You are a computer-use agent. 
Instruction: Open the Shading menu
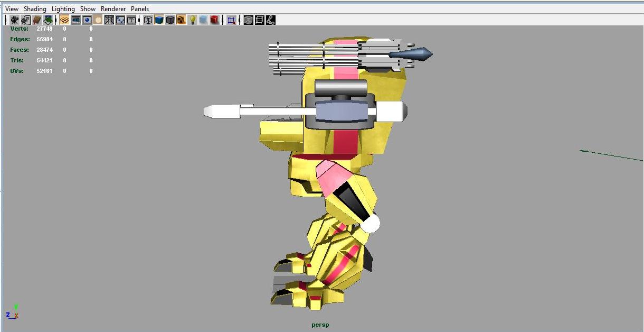point(35,9)
